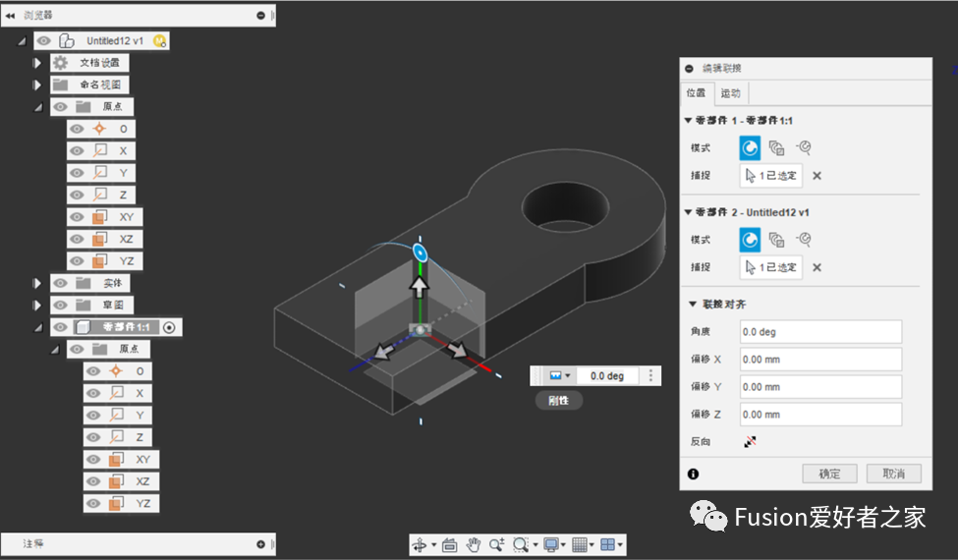This screenshot has height=560, width=958.
Task: Clear the 零部件 2 snap selection X
Action: 817,267
